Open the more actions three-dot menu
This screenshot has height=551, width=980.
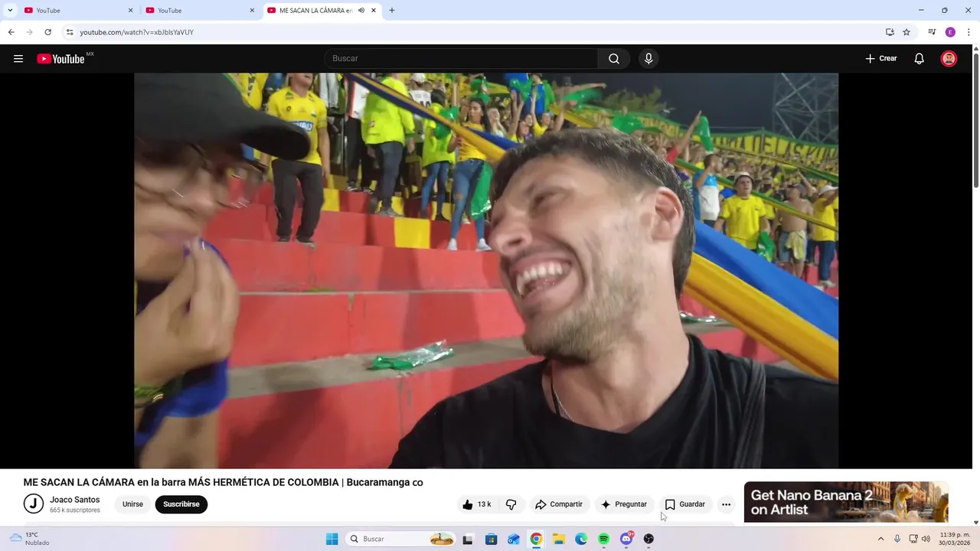tap(726, 504)
